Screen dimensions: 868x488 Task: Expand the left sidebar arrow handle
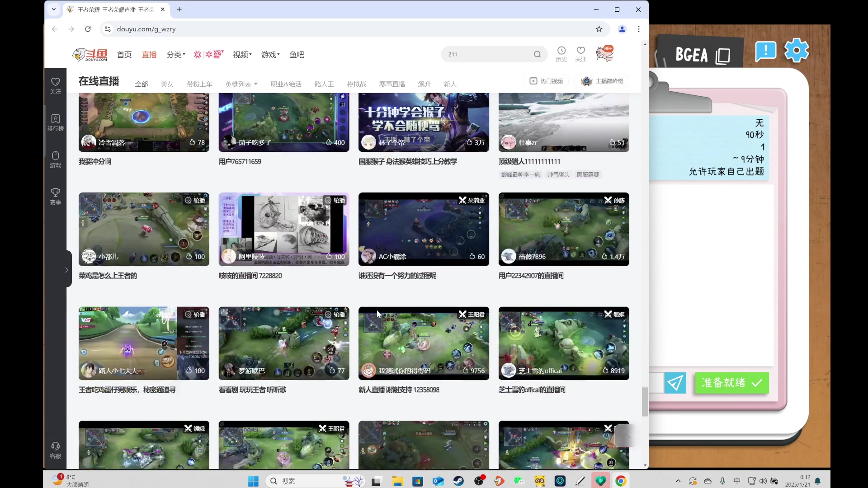click(x=66, y=270)
